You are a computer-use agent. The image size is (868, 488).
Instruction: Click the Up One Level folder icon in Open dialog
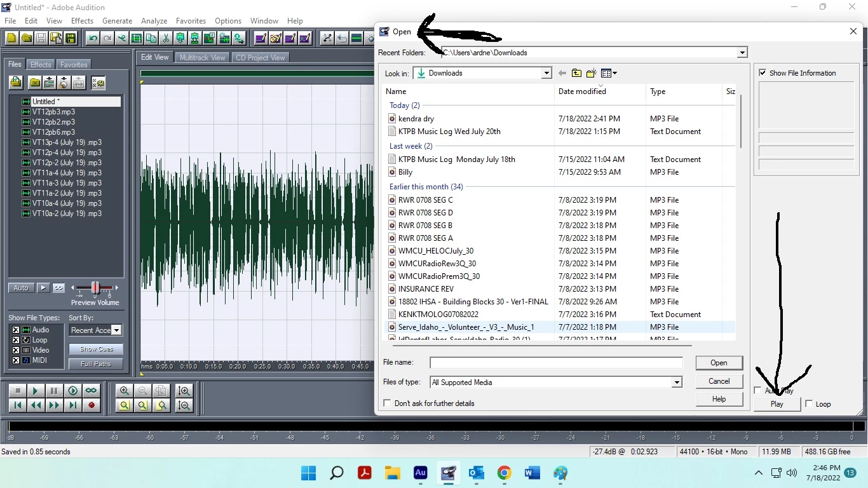pos(576,73)
